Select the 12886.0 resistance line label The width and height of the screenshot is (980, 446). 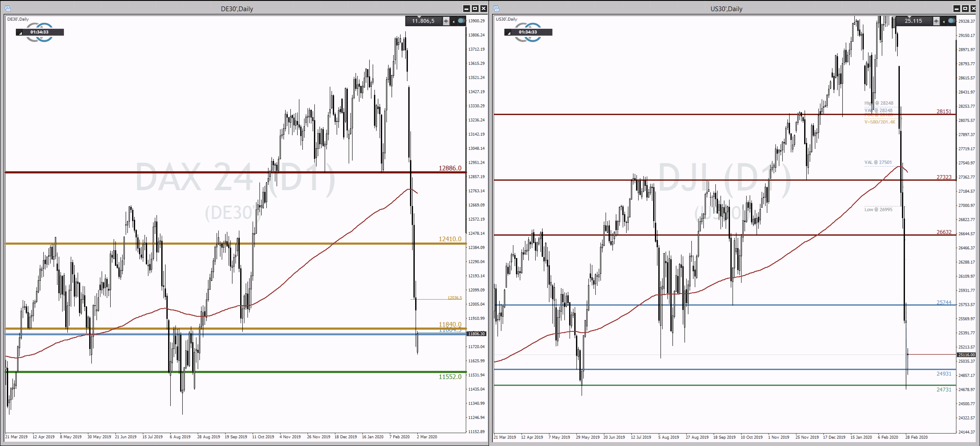[450, 168]
